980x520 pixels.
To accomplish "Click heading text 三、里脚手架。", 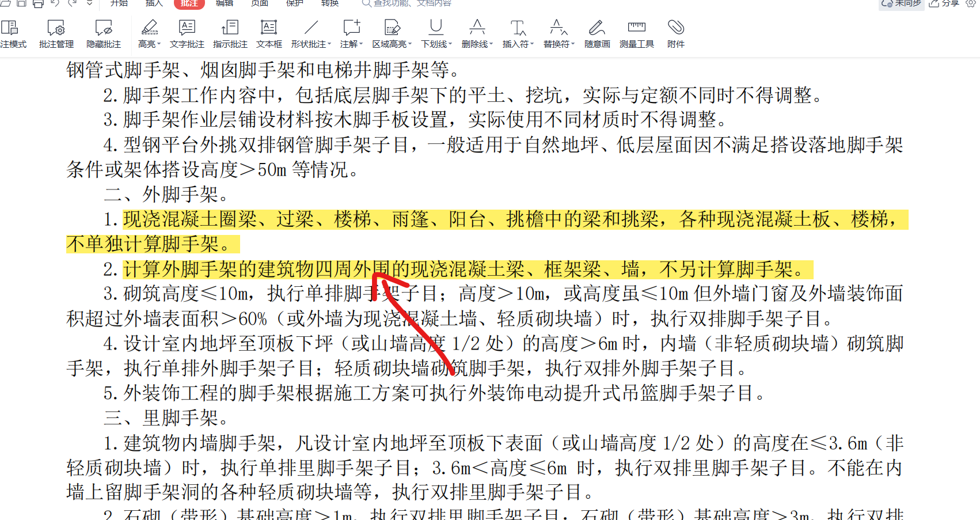I will 166,417.
